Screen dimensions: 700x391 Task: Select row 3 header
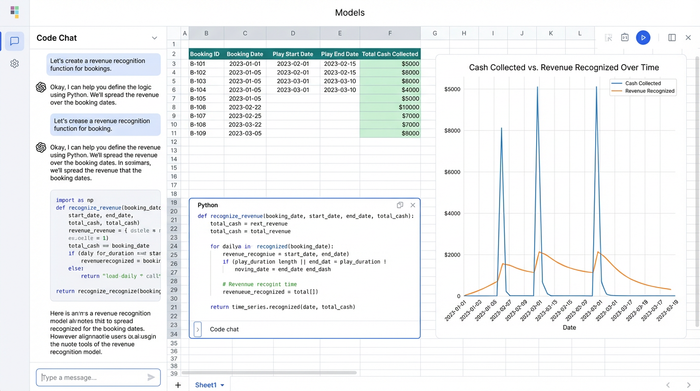tap(174, 64)
